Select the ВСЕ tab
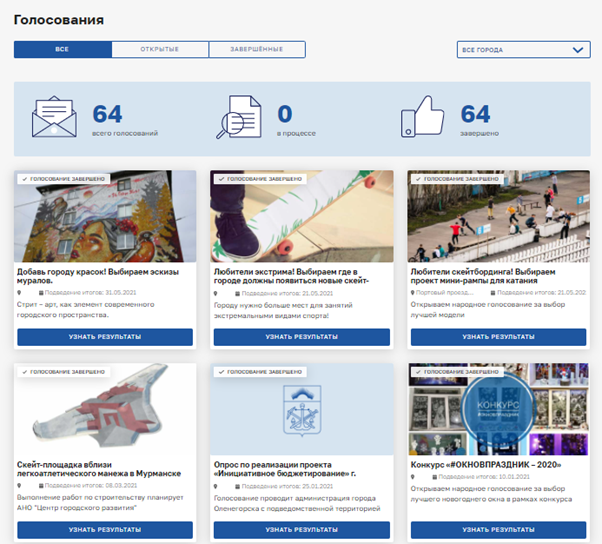This screenshot has height=544, width=602. pyautogui.click(x=63, y=50)
